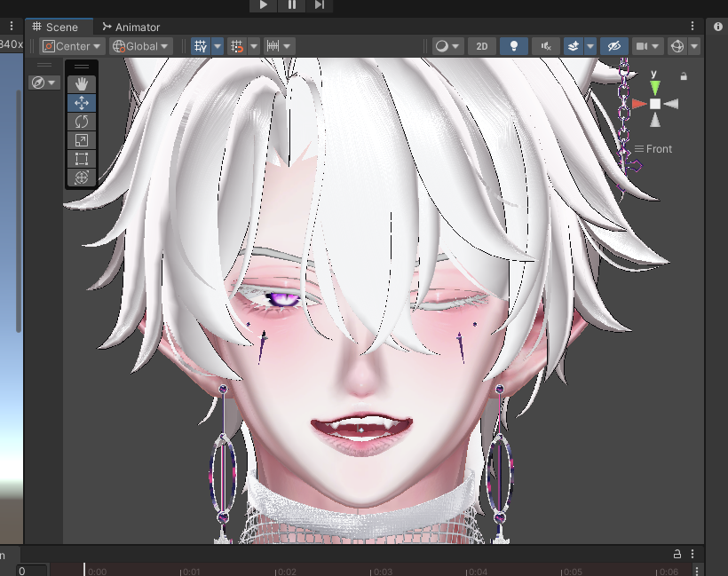
Task: Click the green Y axis cone on gizmo
Action: (654, 87)
